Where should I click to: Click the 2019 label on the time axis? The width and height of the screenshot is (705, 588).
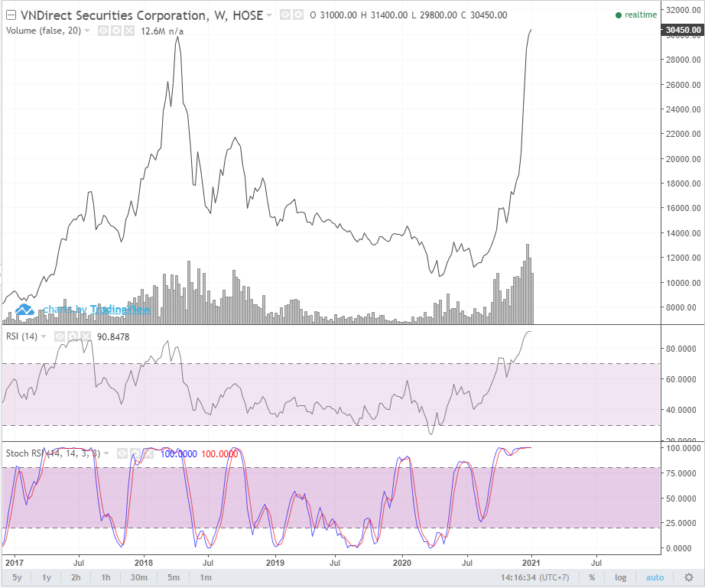275,562
